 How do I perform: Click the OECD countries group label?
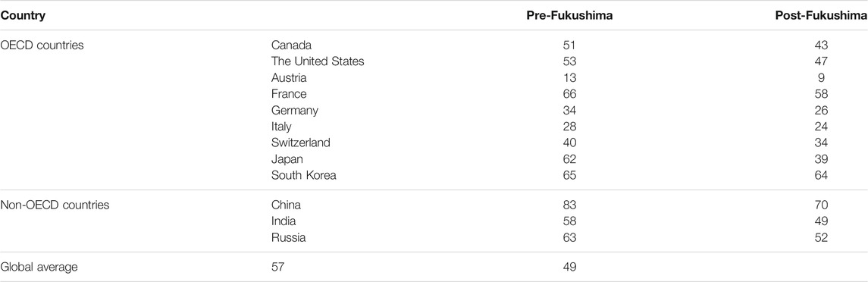(x=42, y=45)
